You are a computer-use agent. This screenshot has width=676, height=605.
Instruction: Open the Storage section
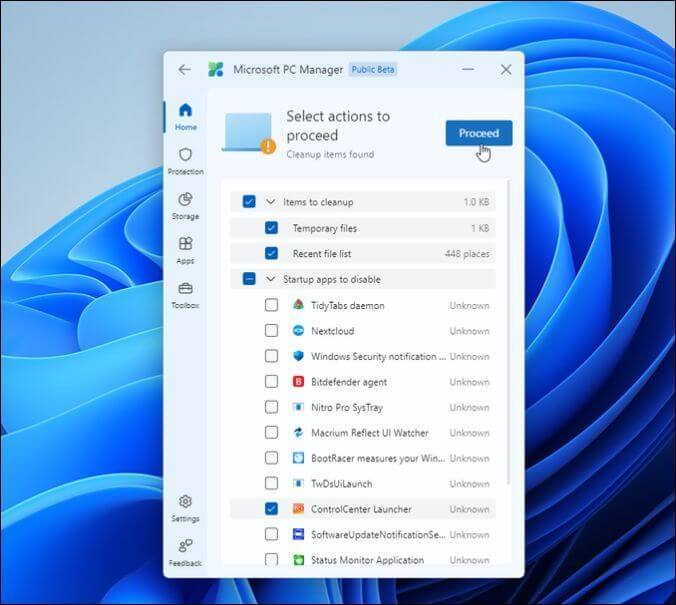tap(185, 206)
